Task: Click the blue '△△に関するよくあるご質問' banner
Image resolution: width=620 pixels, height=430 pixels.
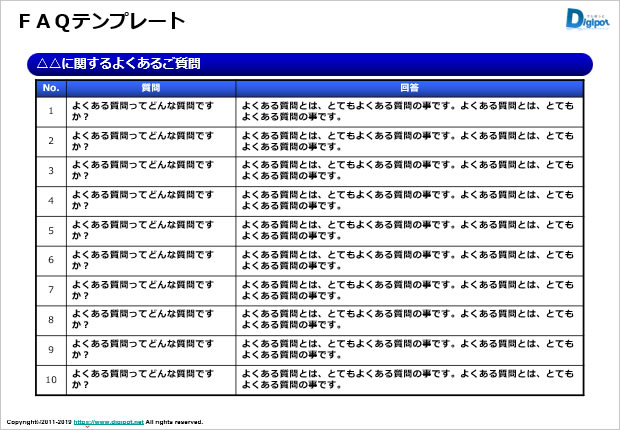Action: click(309, 64)
